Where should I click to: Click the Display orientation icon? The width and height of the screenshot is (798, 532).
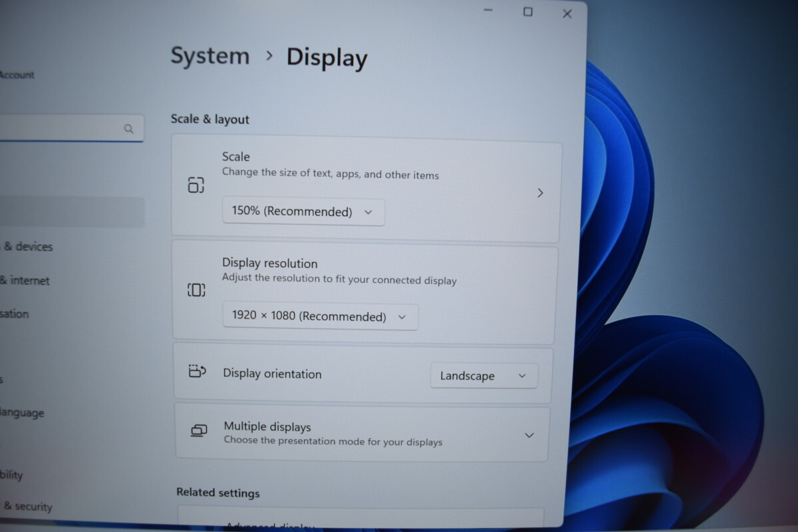197,371
